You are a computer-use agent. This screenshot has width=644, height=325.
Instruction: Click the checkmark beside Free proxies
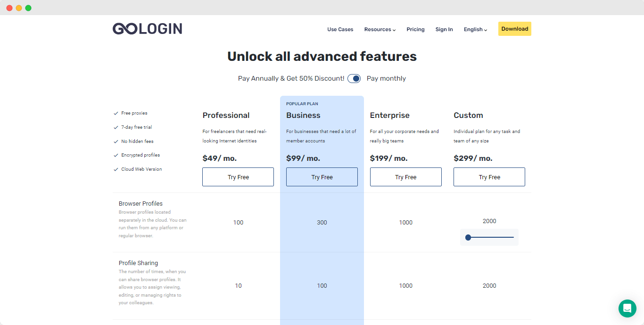pyautogui.click(x=116, y=113)
